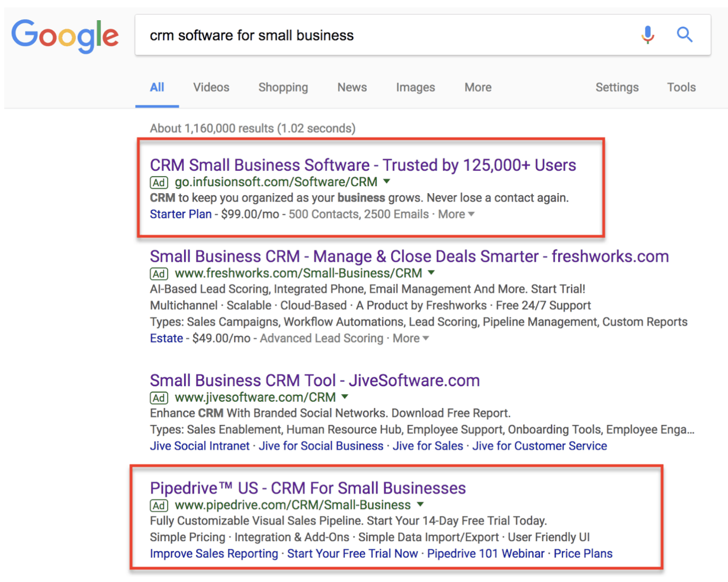Expand More after Advanced Lead Scoring
This screenshot has width=728, height=582.
410,338
